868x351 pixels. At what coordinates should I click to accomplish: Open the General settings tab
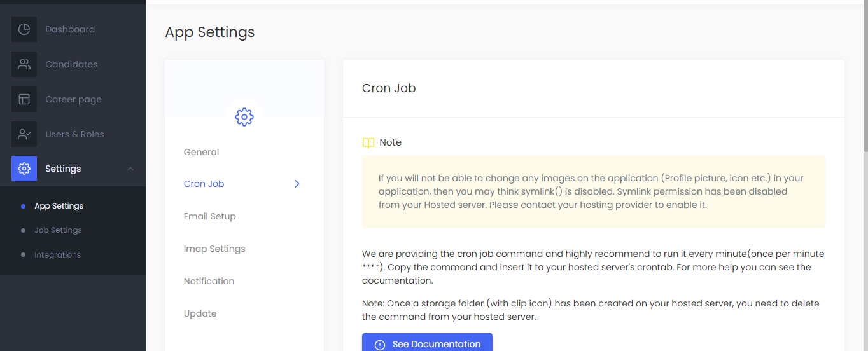[x=201, y=152]
